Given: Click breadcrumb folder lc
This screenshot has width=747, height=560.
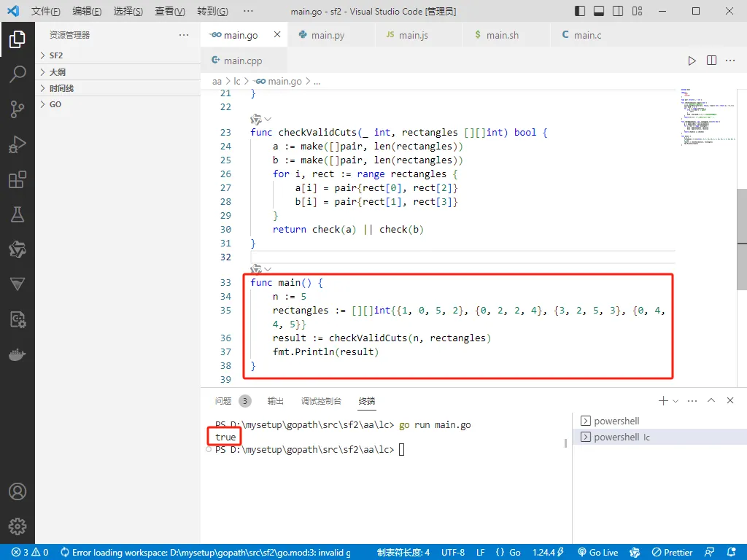Looking at the screenshot, I should click(x=237, y=82).
